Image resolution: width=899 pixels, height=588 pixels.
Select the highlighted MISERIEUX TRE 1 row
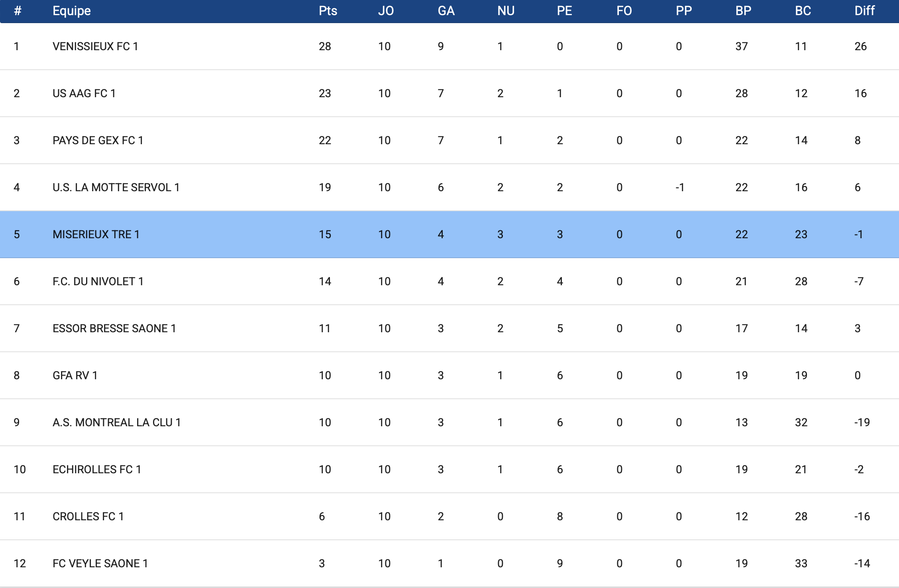(96, 235)
